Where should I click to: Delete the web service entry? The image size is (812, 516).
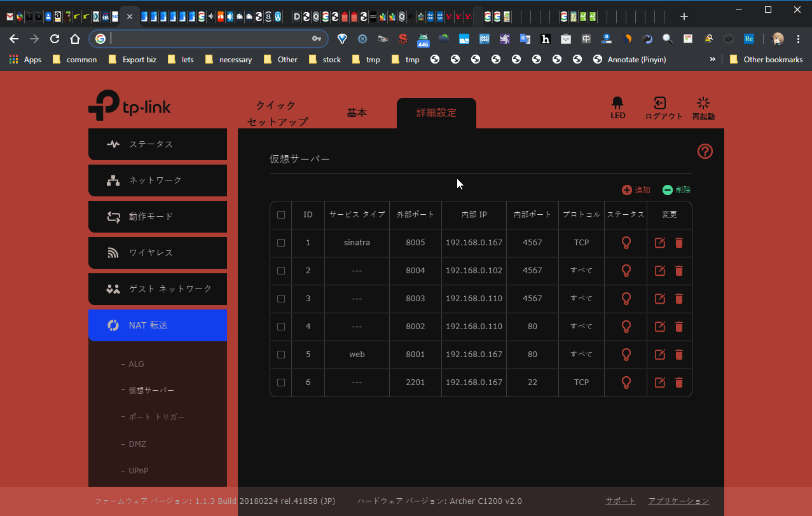pyautogui.click(x=679, y=355)
